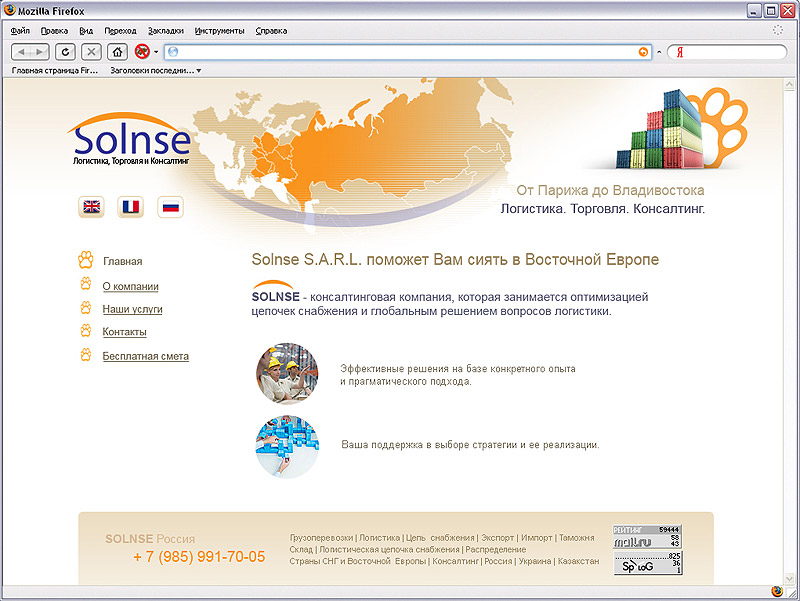Focus the URL address bar field
Image resolution: width=800 pixels, height=601 pixels.
[x=408, y=52]
